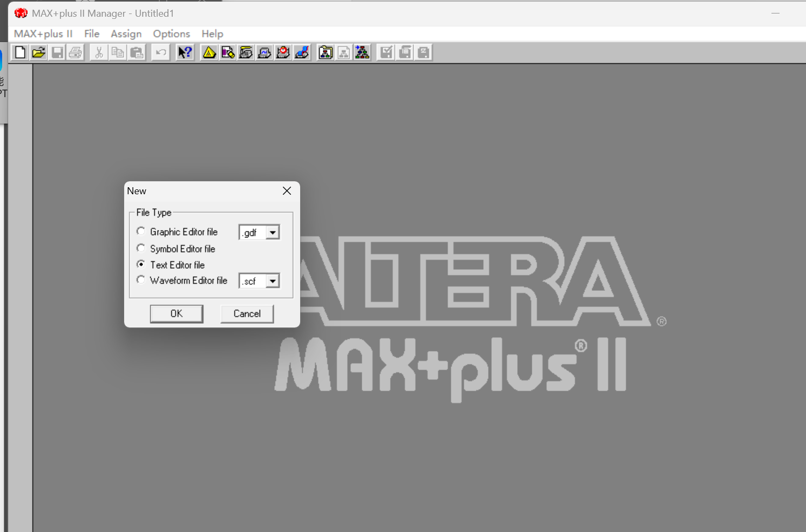Click the Cut scissors icon
The height and width of the screenshot is (532, 806).
point(99,52)
